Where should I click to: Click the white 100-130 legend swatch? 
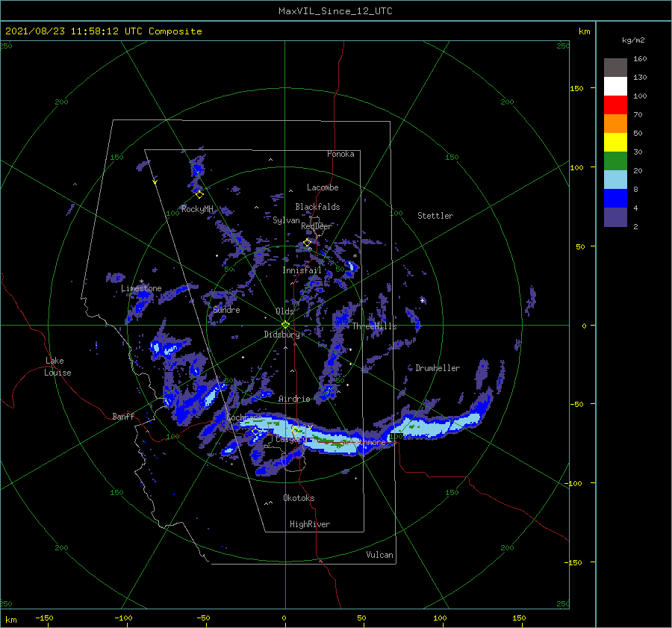tap(615, 86)
